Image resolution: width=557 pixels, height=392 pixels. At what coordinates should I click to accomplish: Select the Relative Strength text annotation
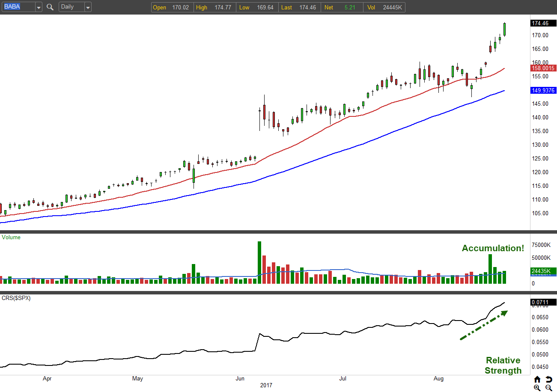pyautogui.click(x=503, y=365)
